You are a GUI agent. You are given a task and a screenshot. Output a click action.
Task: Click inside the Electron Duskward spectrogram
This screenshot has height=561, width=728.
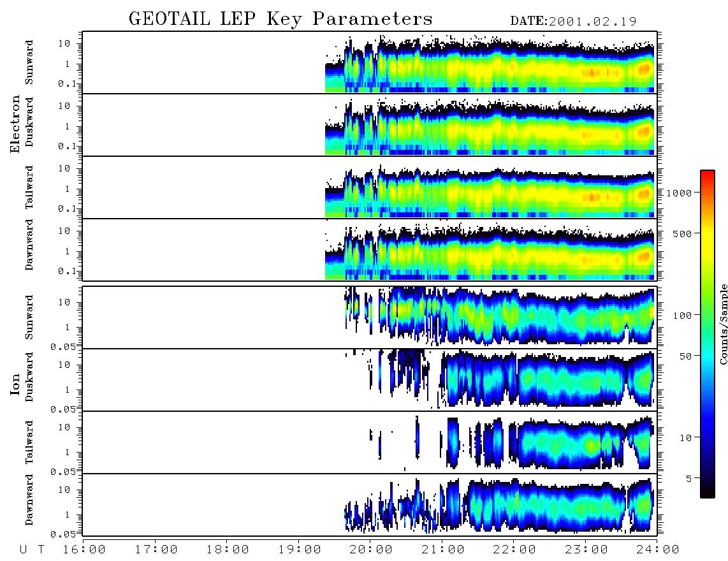[370, 124]
